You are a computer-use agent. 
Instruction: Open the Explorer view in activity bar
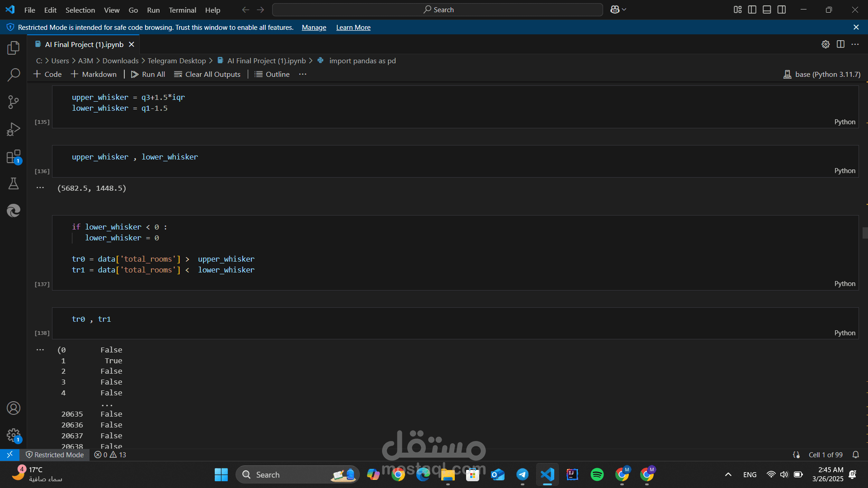pos(14,48)
